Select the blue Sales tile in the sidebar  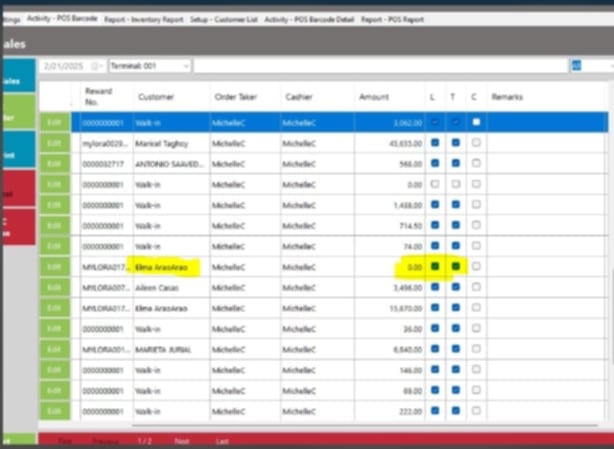pos(17,81)
